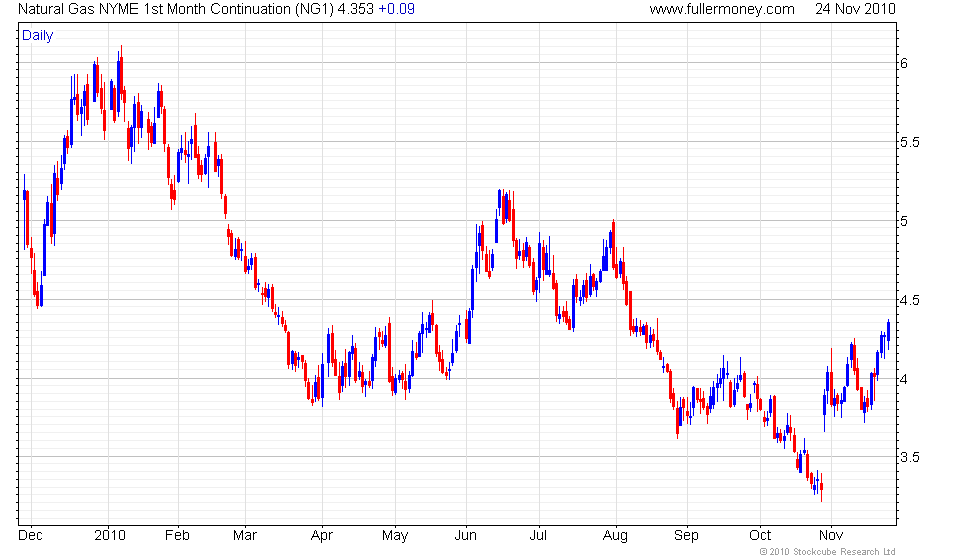Select the last price value 4.353
This screenshot has width=980, height=560.
pos(356,9)
